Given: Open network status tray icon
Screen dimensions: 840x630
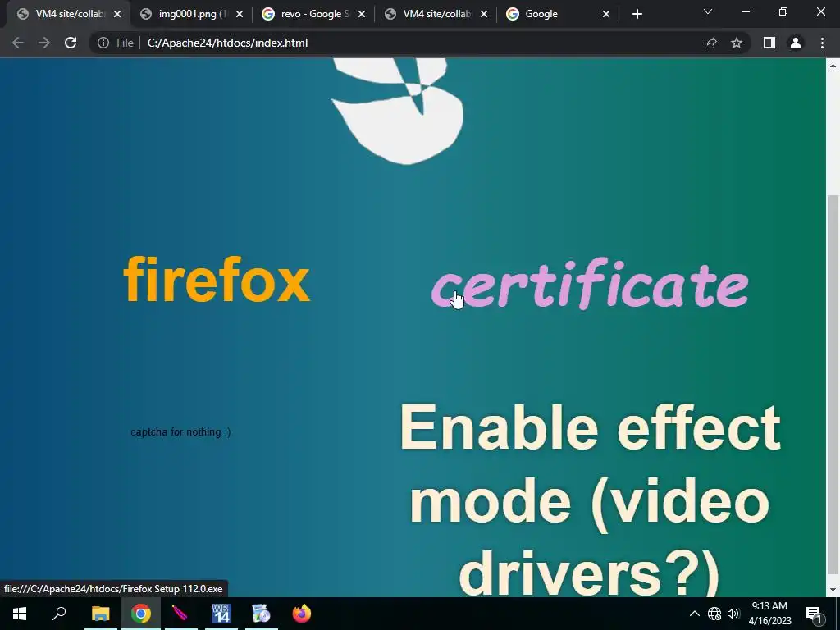Looking at the screenshot, I should (x=714, y=614).
